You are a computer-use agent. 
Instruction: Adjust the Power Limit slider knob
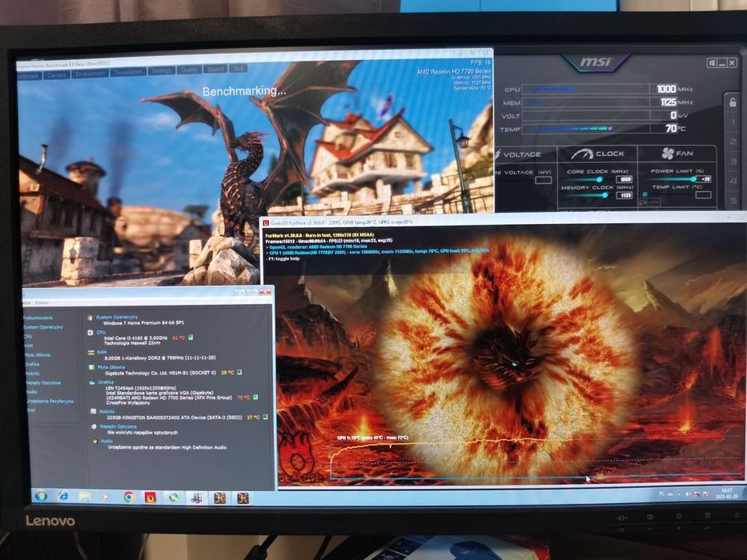click(x=693, y=179)
